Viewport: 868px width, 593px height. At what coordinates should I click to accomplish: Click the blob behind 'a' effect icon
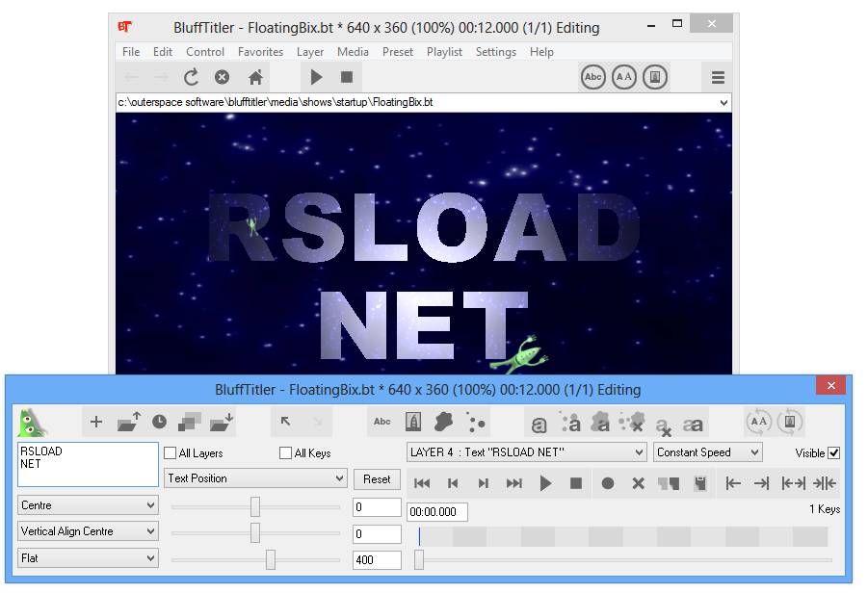[x=600, y=424]
